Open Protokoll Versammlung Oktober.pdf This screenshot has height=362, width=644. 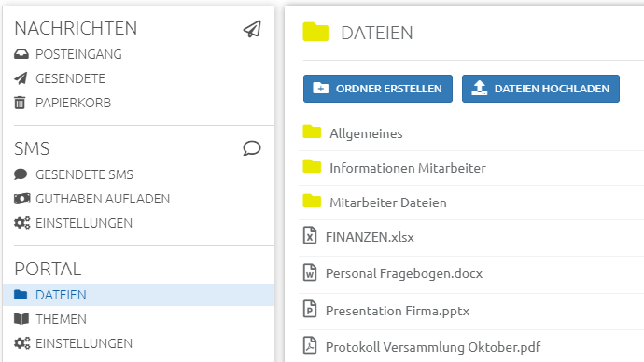tap(433, 347)
